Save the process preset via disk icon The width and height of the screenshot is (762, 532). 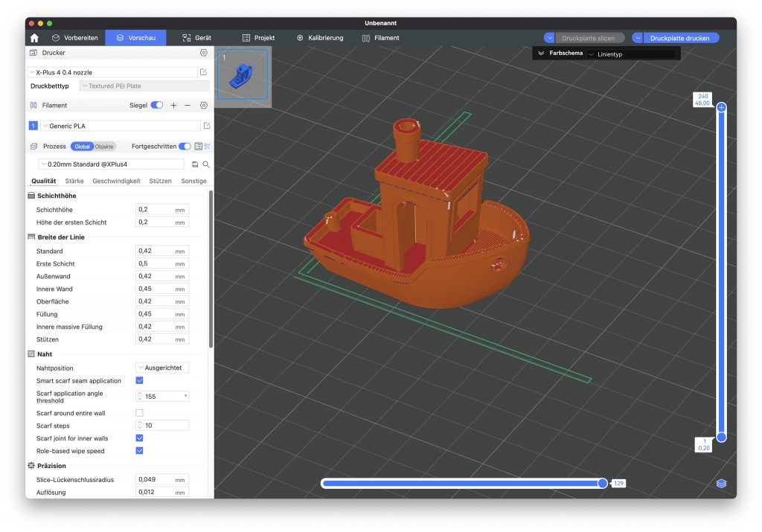pyautogui.click(x=195, y=164)
